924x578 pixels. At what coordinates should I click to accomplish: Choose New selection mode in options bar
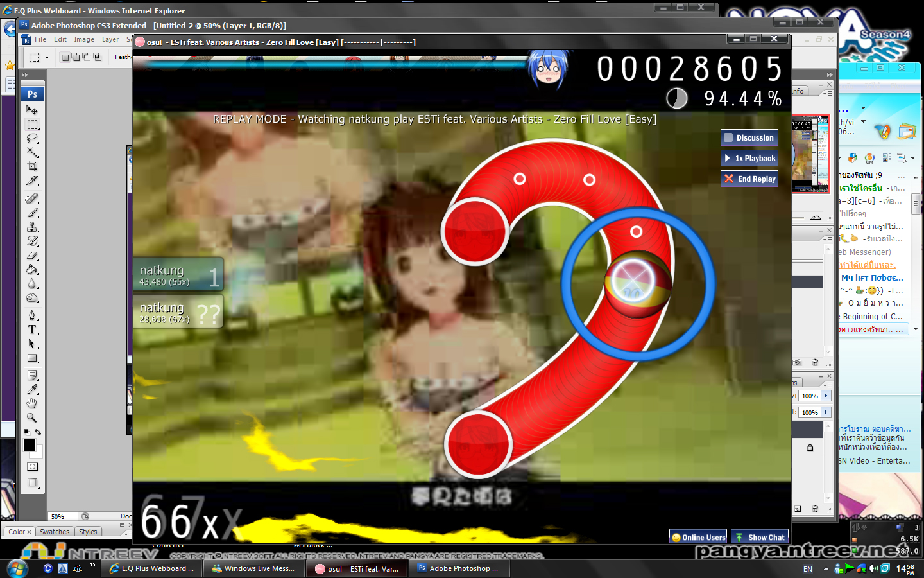(x=65, y=57)
